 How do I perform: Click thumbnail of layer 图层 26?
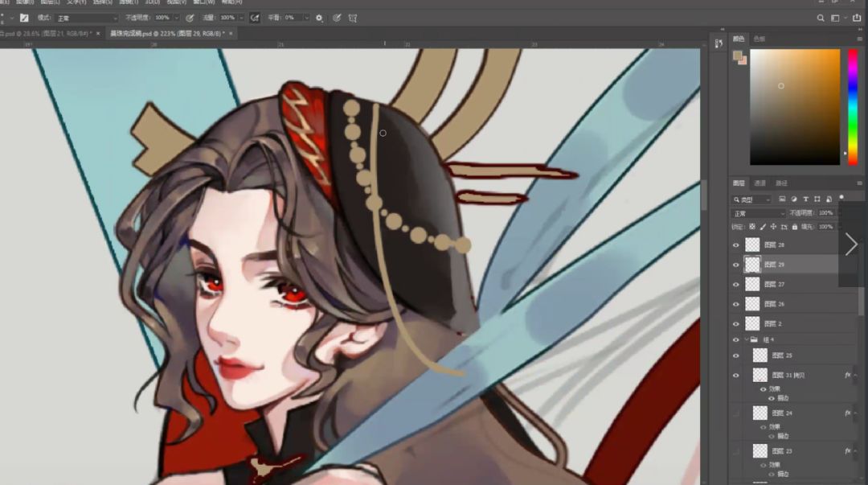tap(752, 304)
